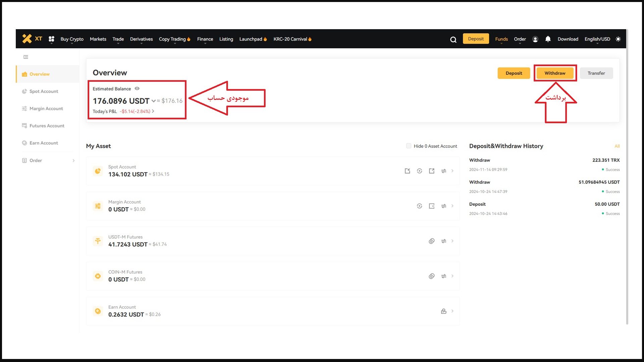
Task: Click the Earn Account subscribe icon
Action: 444,311
